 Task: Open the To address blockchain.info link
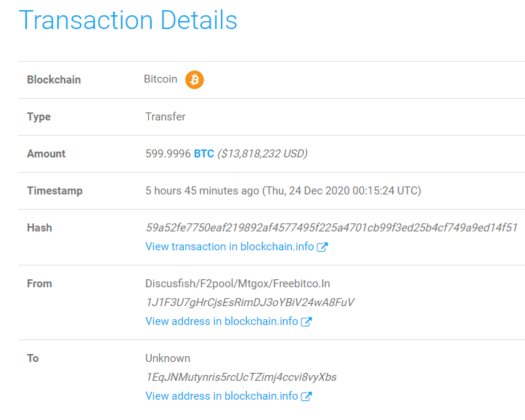221,396
